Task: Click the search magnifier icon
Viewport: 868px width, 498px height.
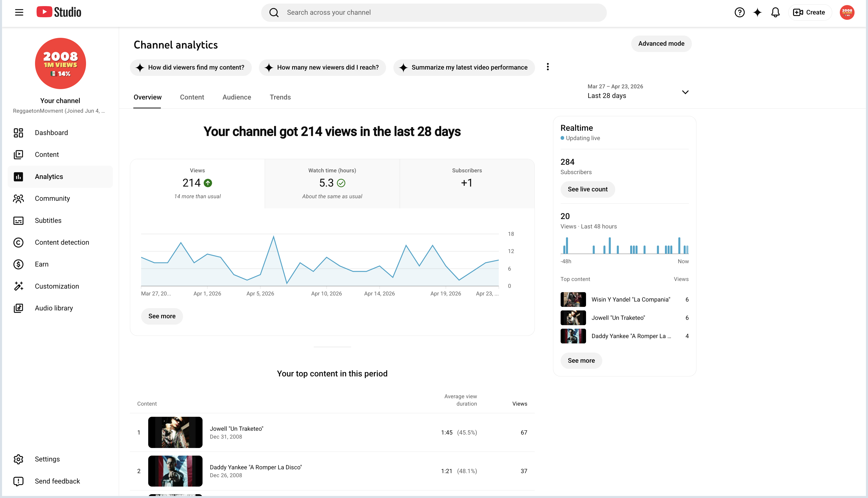Action: 274,13
